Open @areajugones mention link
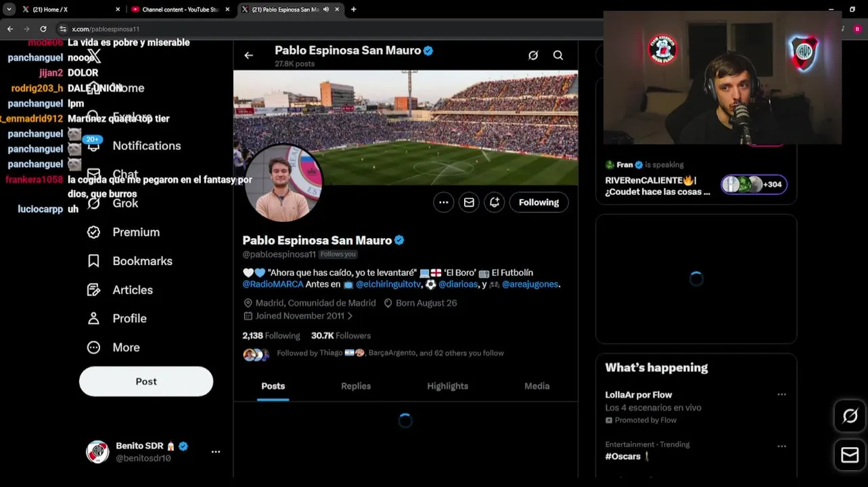 point(530,284)
